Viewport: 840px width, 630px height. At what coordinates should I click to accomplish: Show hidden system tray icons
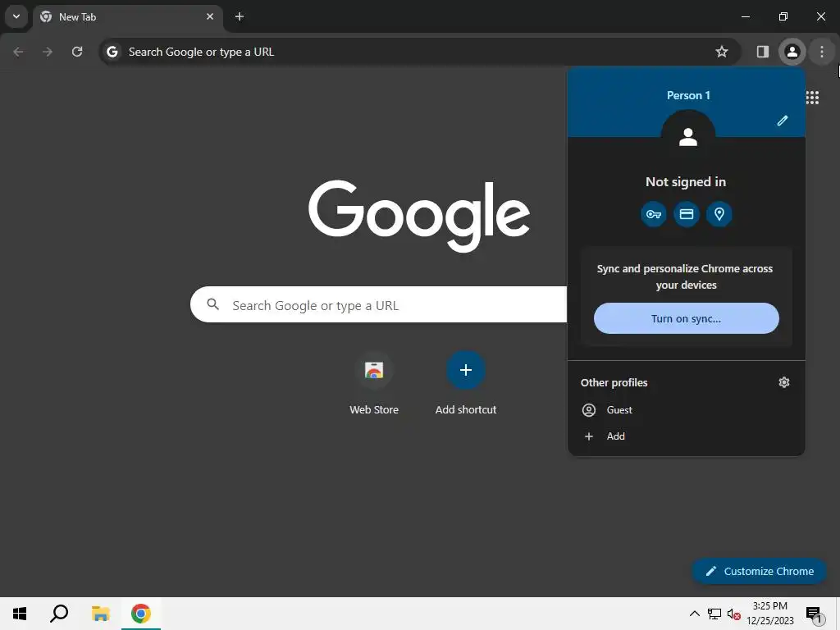[694, 614]
